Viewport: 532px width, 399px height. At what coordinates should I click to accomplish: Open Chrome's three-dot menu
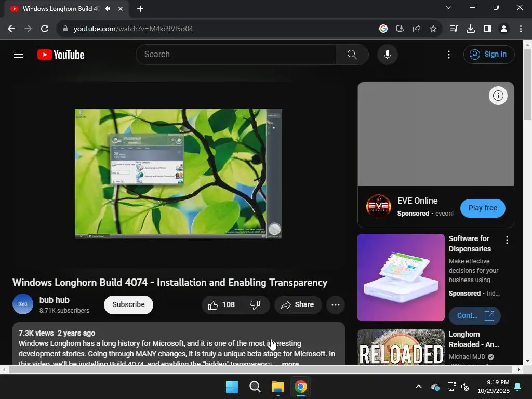[x=521, y=29]
